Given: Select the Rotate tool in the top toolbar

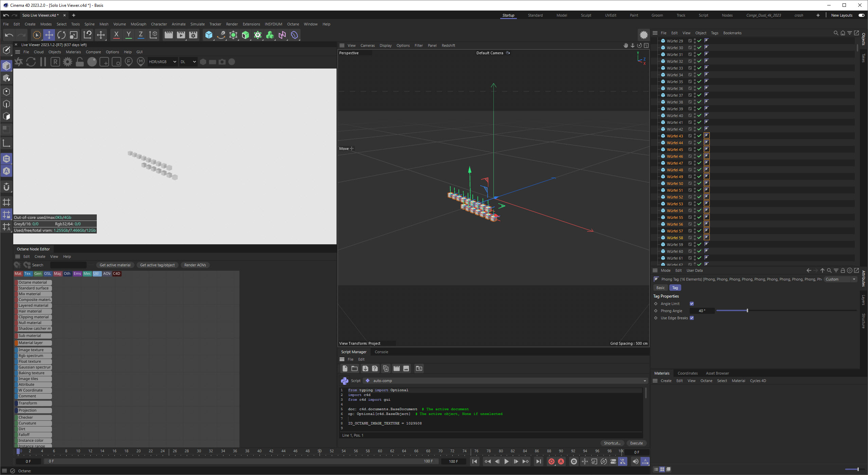Looking at the screenshot, I should [x=61, y=35].
